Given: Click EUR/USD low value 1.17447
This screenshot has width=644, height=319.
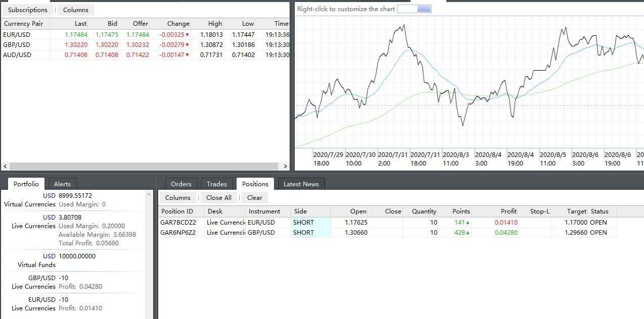Looking at the screenshot, I should pyautogui.click(x=244, y=35).
